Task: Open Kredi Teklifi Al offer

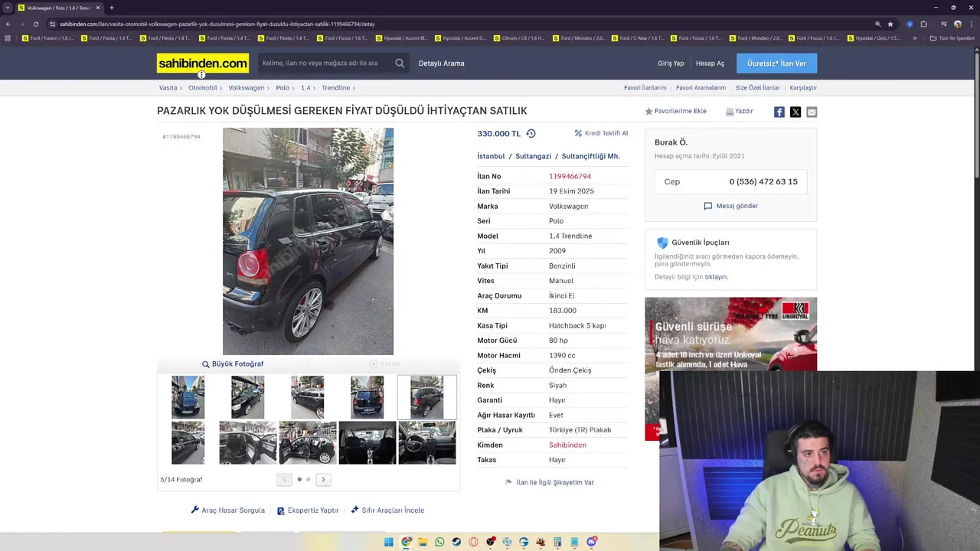Action: click(x=601, y=133)
